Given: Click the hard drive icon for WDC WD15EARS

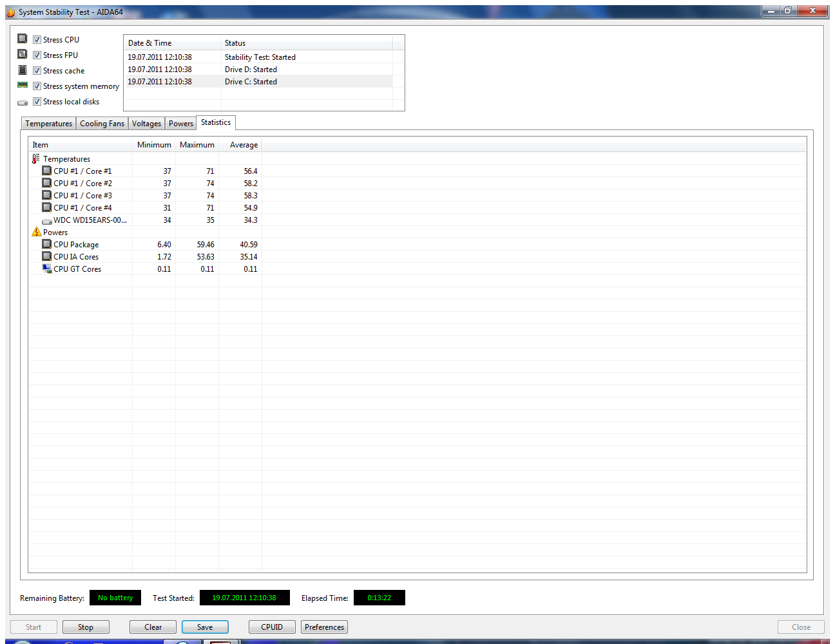Looking at the screenshot, I should click(x=46, y=221).
